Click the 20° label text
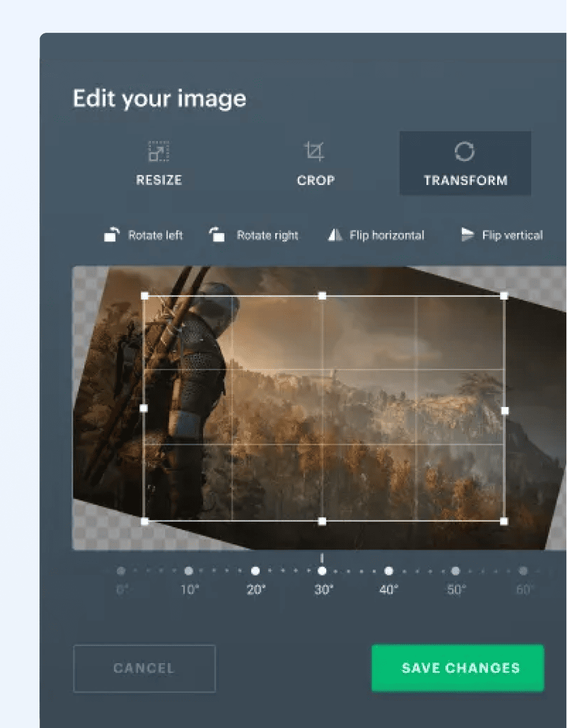 coord(257,590)
